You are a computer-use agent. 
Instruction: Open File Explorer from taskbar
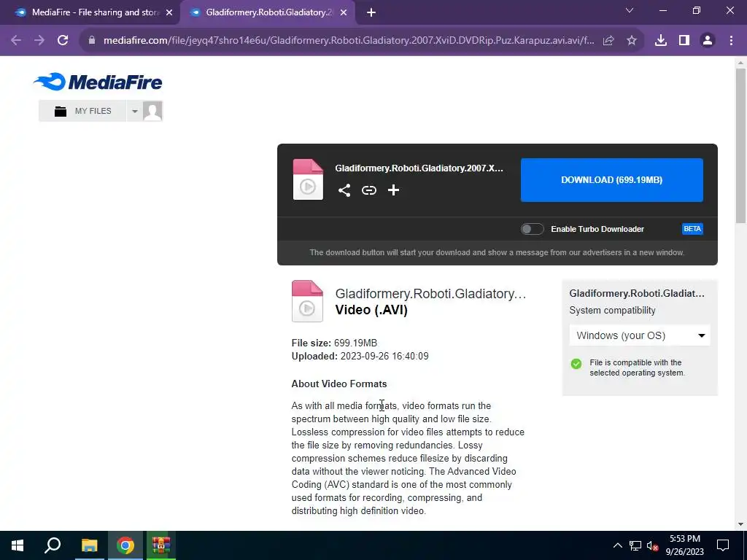click(x=89, y=545)
